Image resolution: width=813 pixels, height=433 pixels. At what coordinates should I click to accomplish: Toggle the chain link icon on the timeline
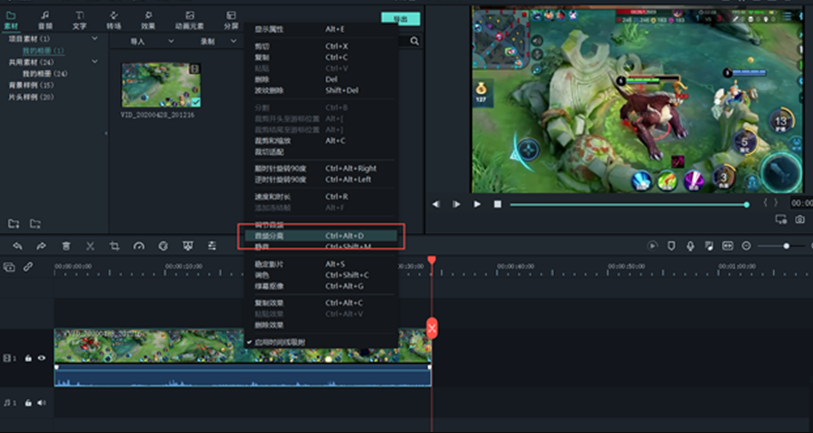pos(28,267)
